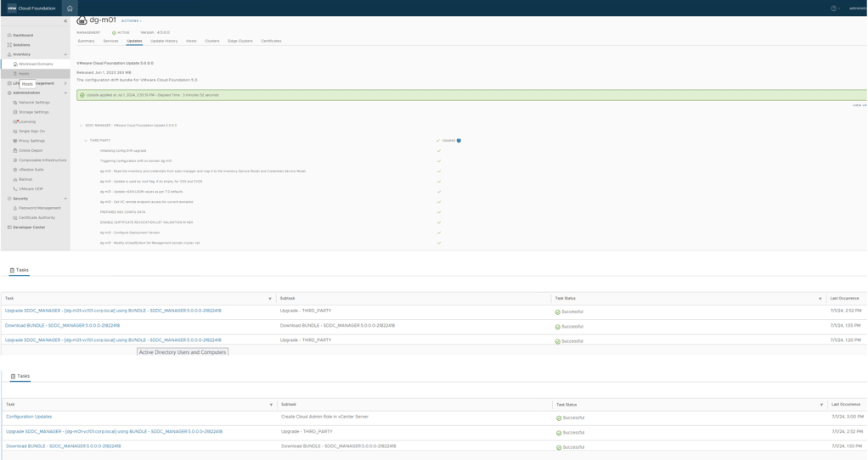This screenshot has height=460, width=868.
Task: Collapse the Security section in sidebar
Action: pos(65,199)
